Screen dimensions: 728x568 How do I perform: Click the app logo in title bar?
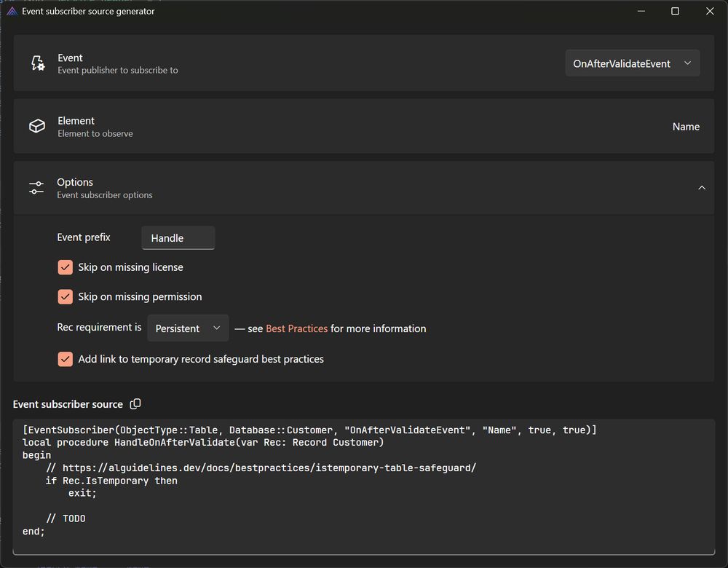[12, 11]
